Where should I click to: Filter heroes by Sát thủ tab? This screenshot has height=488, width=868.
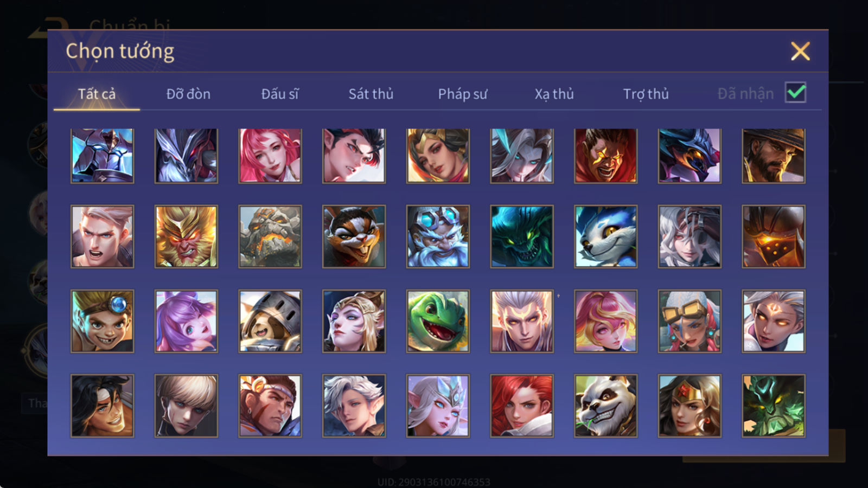[371, 94]
